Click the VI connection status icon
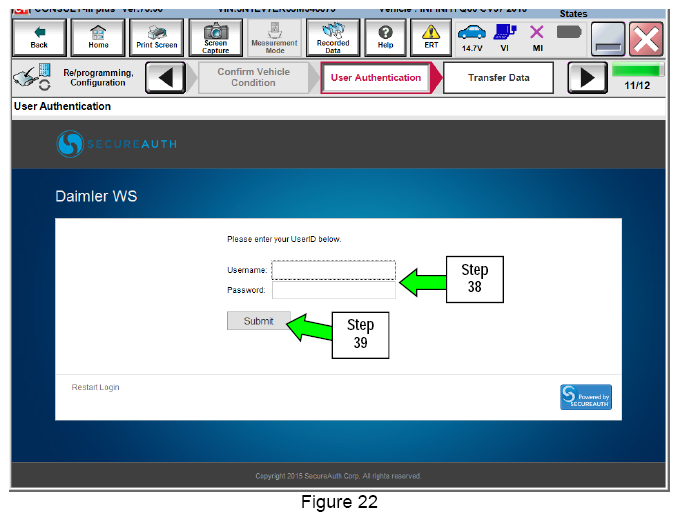Image resolution: width=679 pixels, height=521 pixels. tap(504, 38)
